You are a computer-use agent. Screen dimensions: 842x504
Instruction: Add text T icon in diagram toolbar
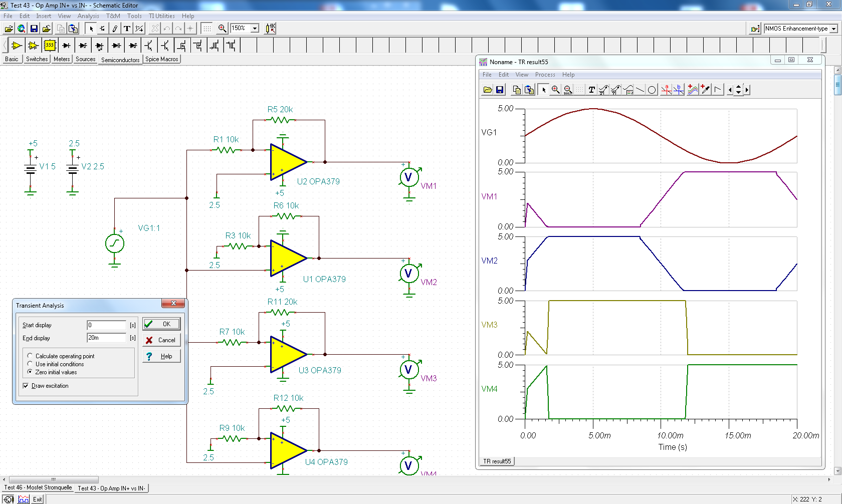592,90
